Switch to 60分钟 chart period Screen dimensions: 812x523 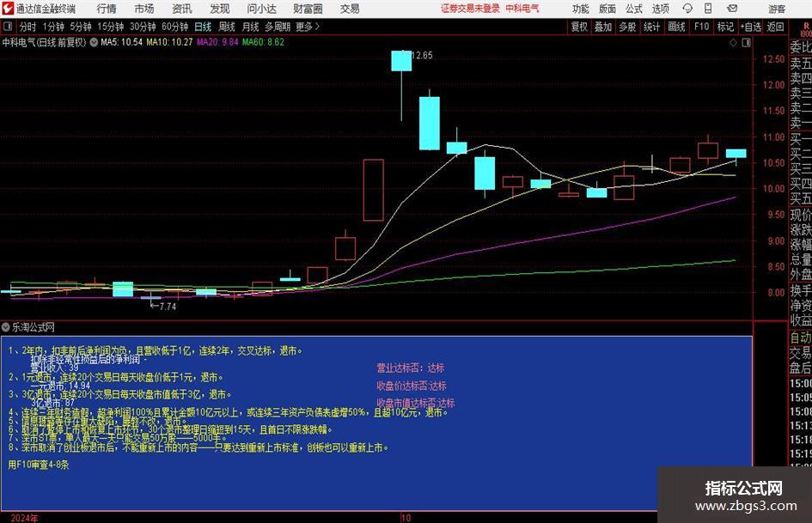point(175,27)
